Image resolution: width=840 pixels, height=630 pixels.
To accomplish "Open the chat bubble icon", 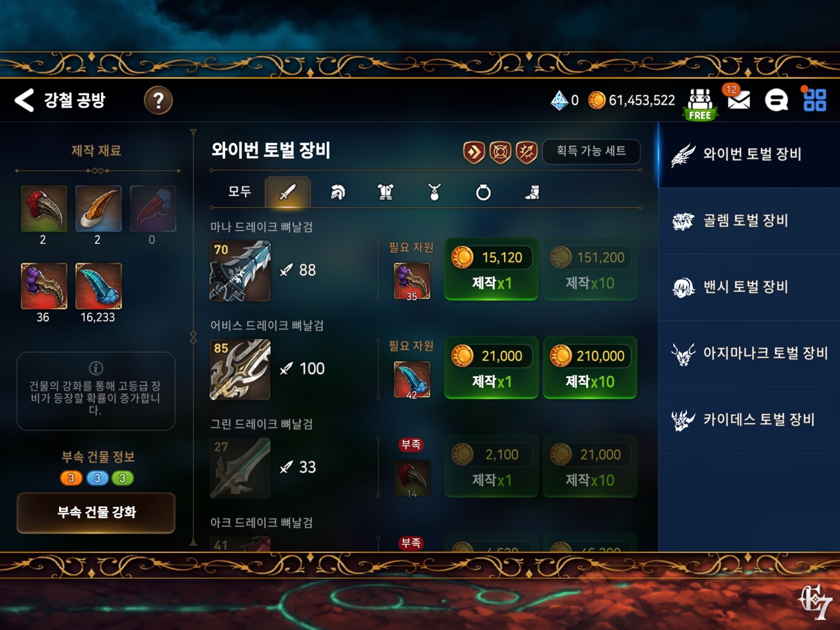I will 776,100.
